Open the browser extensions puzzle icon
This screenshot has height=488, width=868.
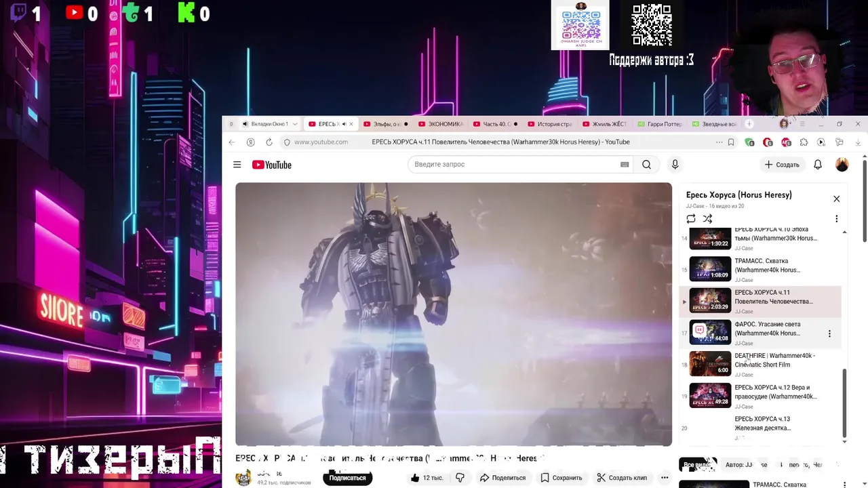tap(804, 142)
